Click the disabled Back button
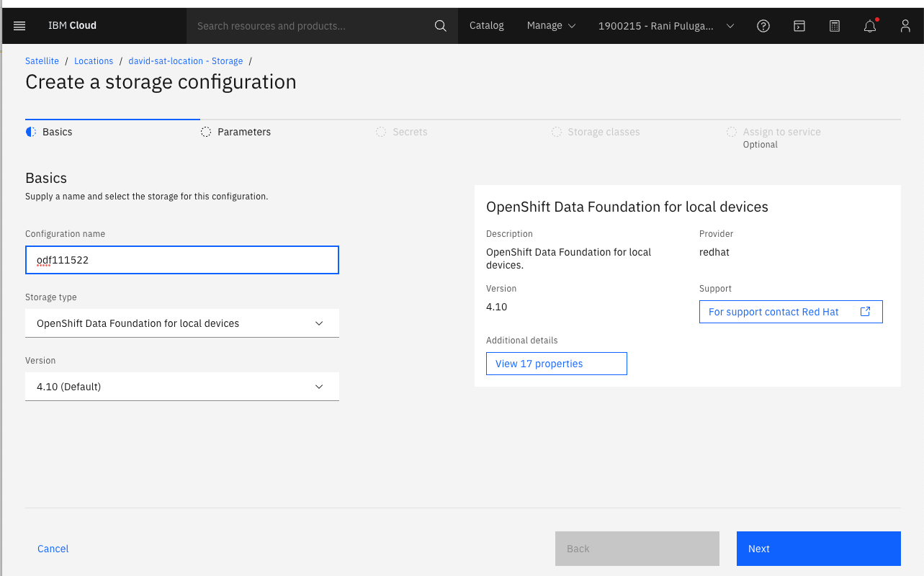 pos(637,549)
